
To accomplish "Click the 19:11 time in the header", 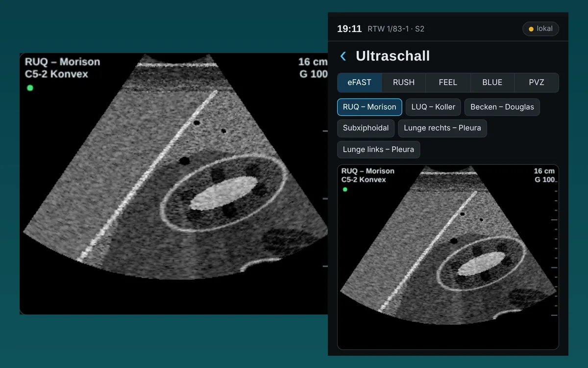I will tap(349, 29).
